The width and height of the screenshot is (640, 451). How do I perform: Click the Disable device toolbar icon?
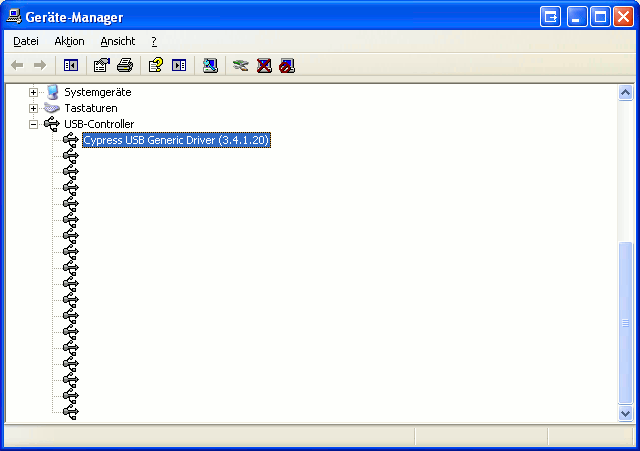pos(287,65)
